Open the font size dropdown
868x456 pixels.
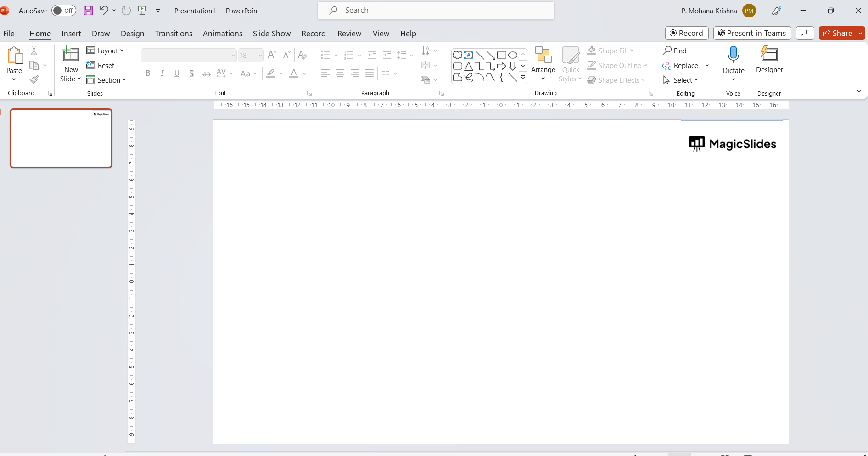pos(260,55)
